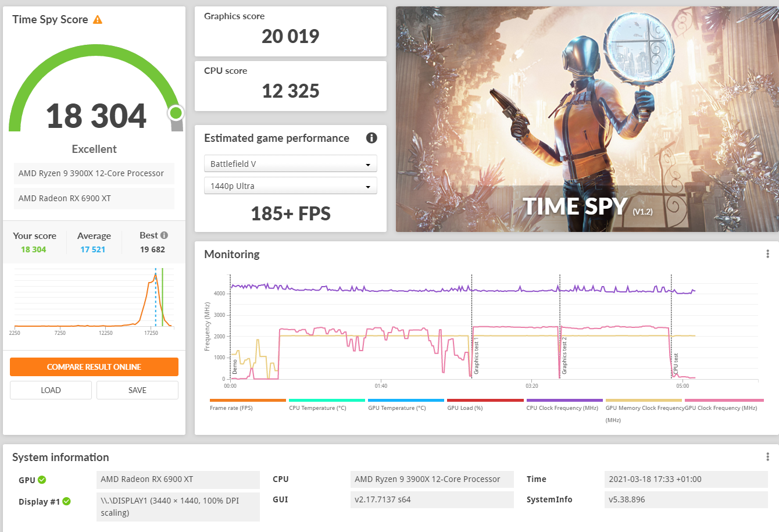Click the GPU value in System information
Viewport: 779px width, 532px height.
point(178,480)
